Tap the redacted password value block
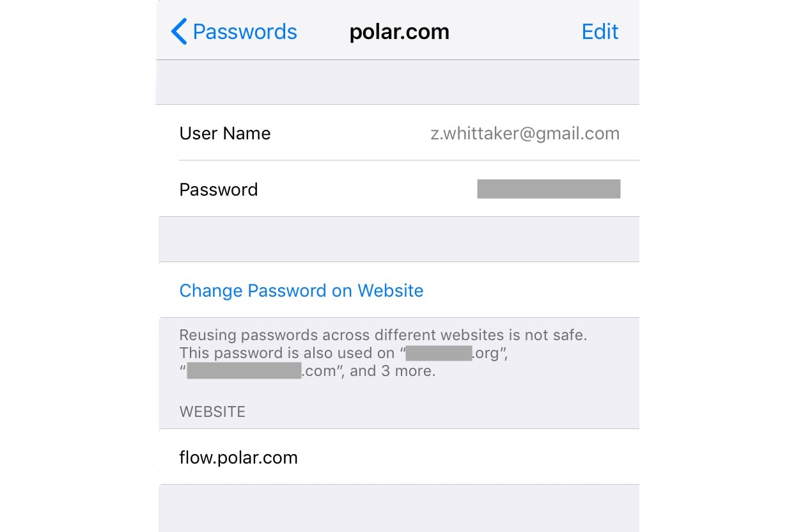798x532 pixels. pos(549,189)
